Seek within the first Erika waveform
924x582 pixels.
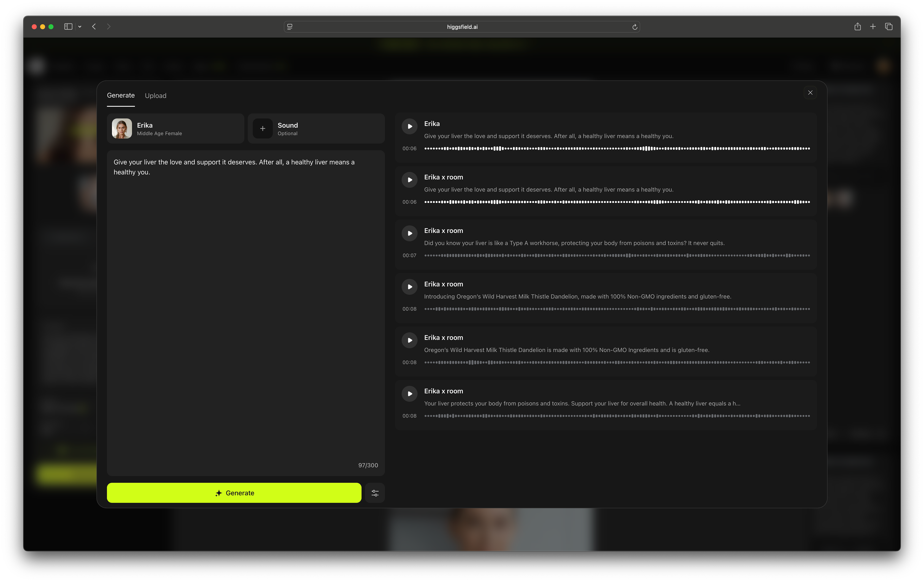617,149
